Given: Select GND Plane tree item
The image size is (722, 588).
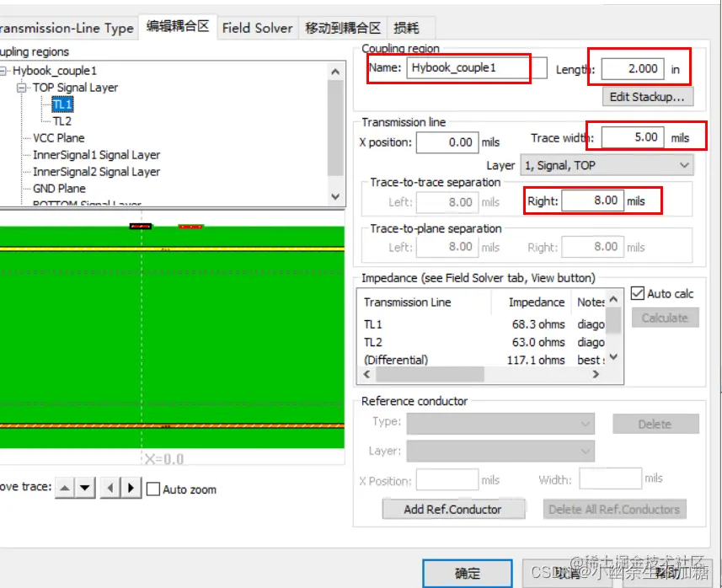Looking at the screenshot, I should point(59,189).
